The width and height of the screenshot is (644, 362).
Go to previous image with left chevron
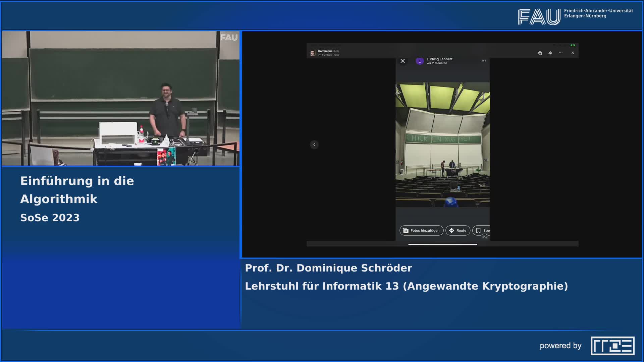[314, 144]
